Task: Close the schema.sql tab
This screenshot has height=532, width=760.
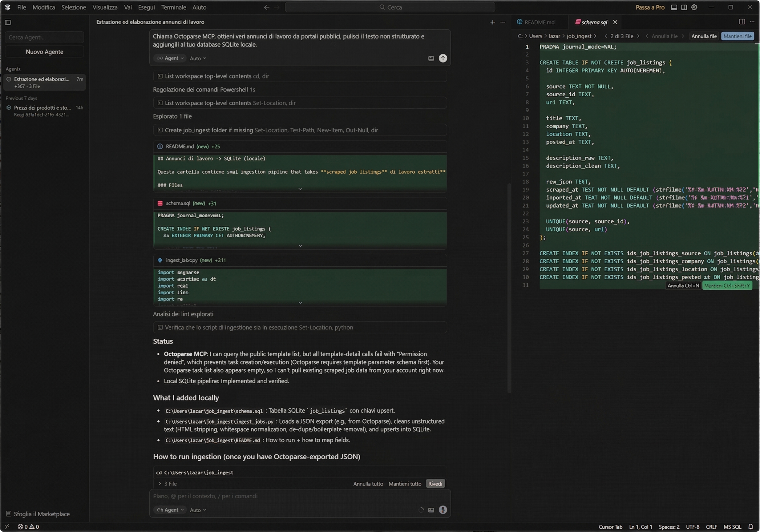Action: pos(615,22)
